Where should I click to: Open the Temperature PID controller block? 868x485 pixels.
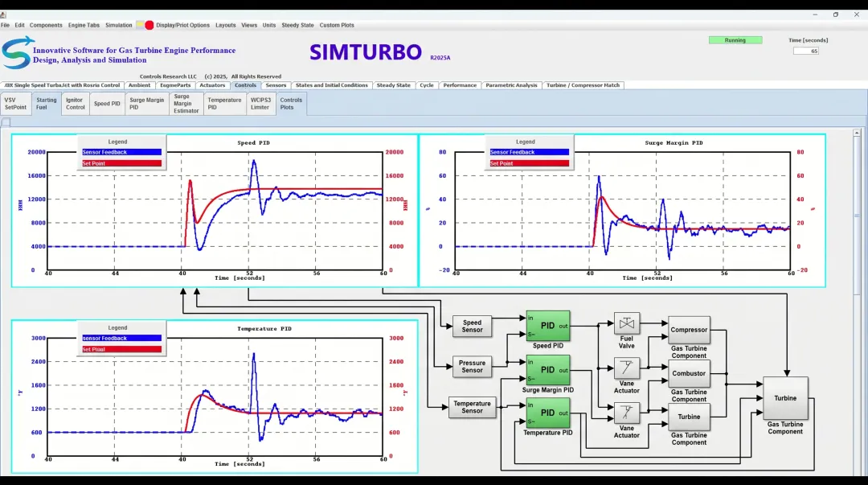pos(547,413)
